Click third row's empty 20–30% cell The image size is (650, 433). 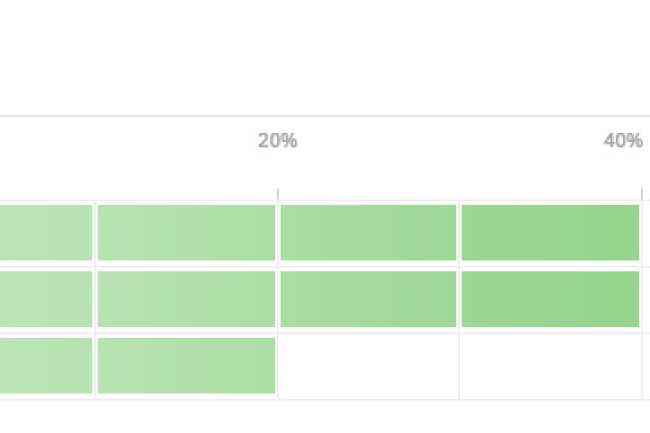368,366
